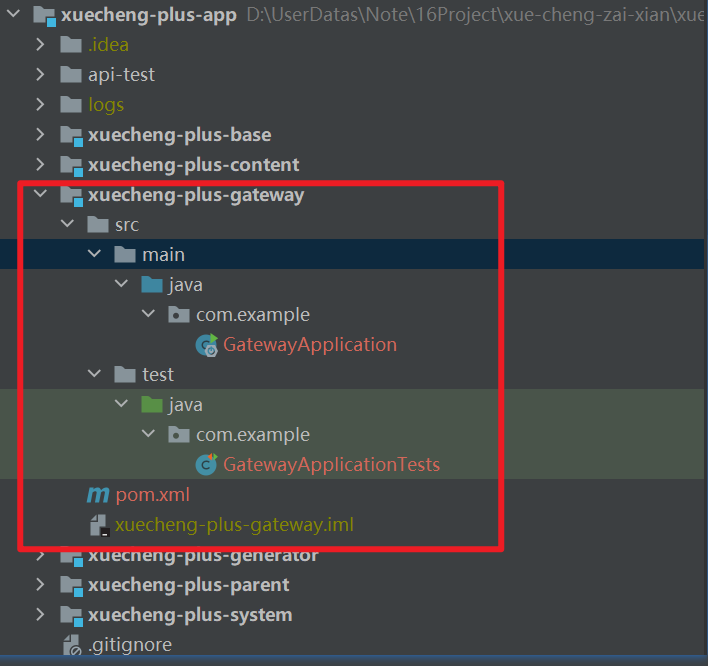Expand the api-test folder arrow
The height and width of the screenshot is (666, 708).
click(40, 74)
